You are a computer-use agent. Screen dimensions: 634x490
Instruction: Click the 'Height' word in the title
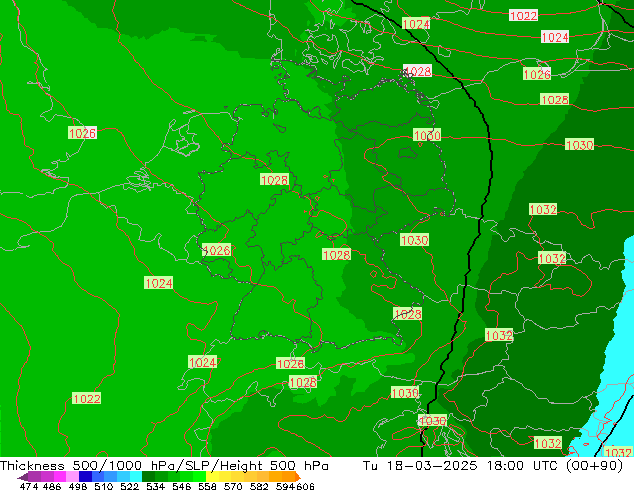pyautogui.click(x=242, y=466)
